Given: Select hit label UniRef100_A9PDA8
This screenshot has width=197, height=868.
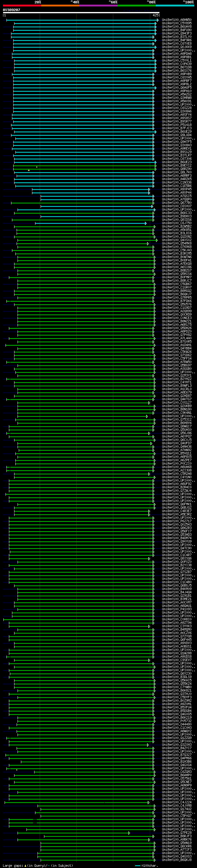Looking at the screenshot, I should pos(176,54).
